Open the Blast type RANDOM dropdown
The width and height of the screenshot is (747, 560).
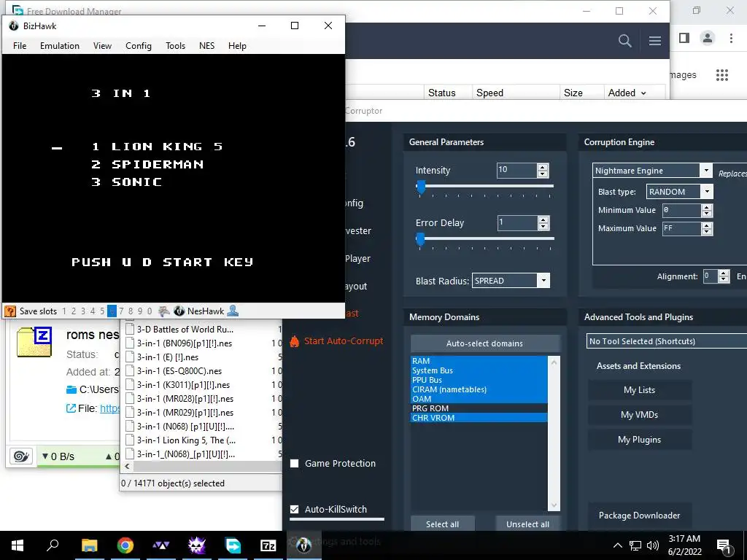[x=707, y=192]
